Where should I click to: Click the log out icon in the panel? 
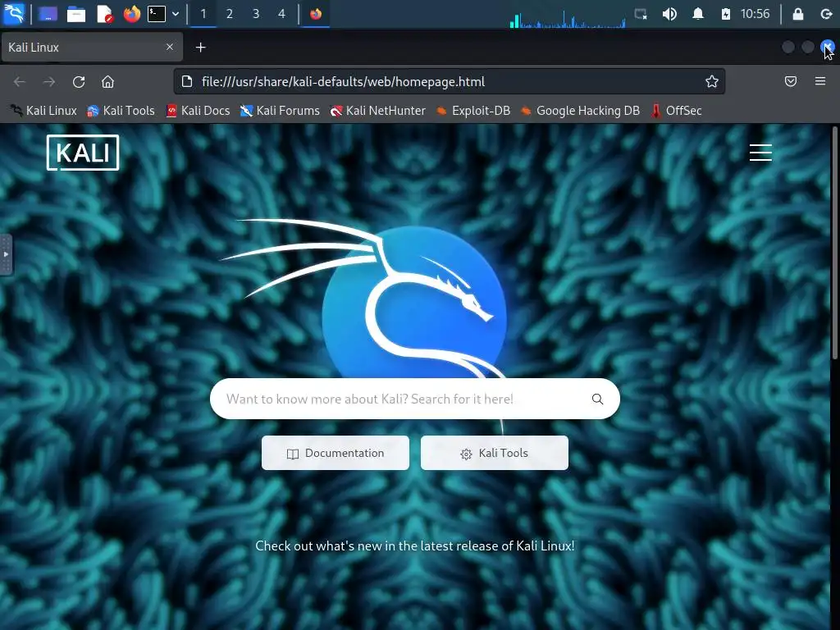tap(826, 14)
